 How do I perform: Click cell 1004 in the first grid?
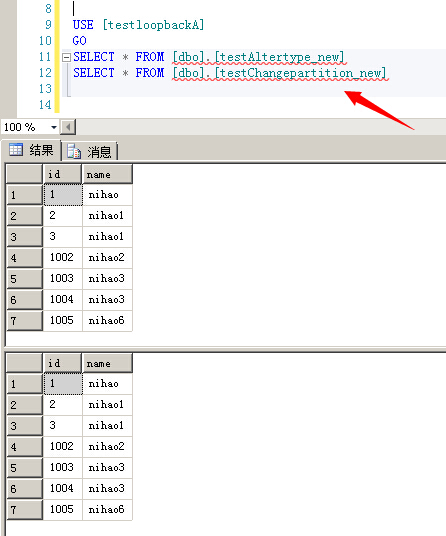coord(63,299)
